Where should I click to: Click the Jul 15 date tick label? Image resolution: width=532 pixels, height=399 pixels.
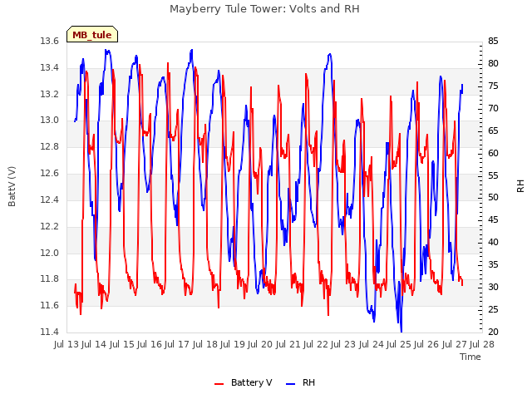click(x=122, y=344)
